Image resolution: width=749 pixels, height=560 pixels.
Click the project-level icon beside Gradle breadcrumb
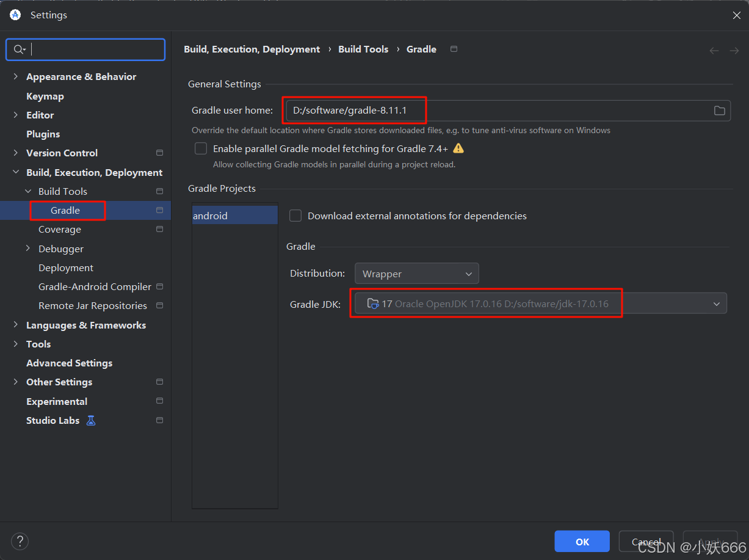point(454,49)
